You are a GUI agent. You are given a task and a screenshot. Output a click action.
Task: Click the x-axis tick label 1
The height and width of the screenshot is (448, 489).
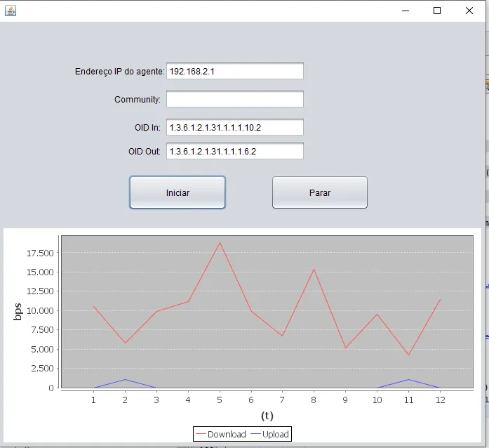coord(93,400)
